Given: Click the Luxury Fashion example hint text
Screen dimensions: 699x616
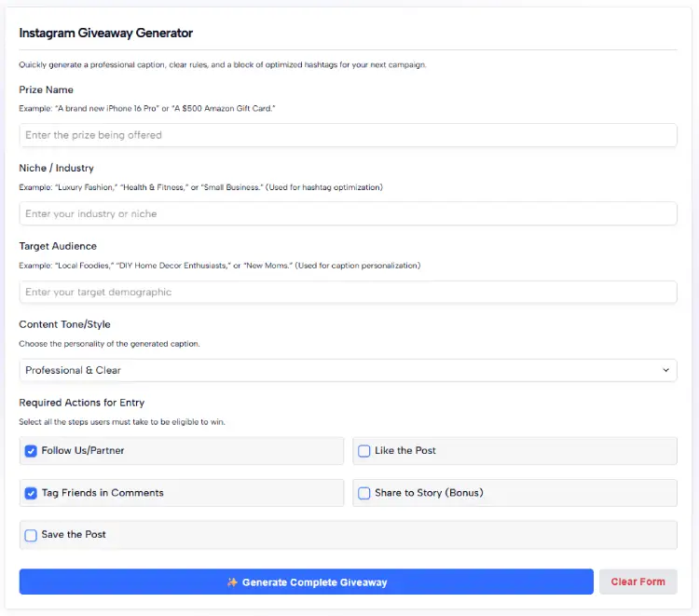Looking at the screenshot, I should [x=200, y=187].
